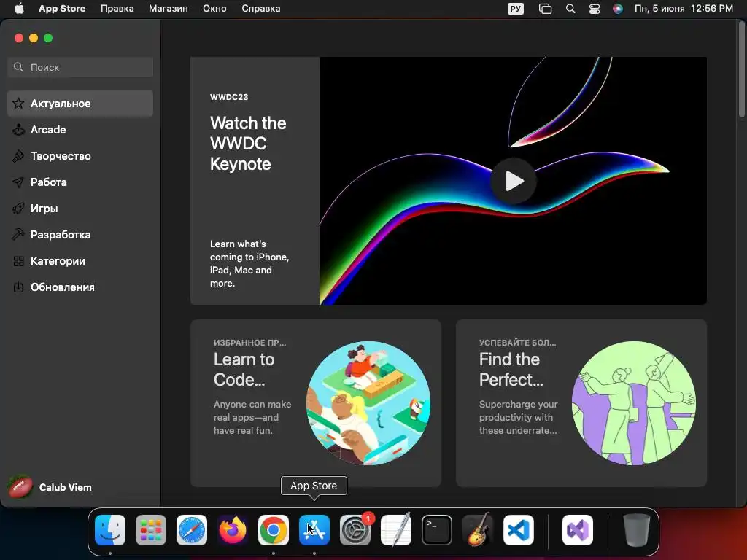Image resolution: width=747 pixels, height=560 pixels.
Task: Open Terminal from the Dock
Action: [437, 530]
